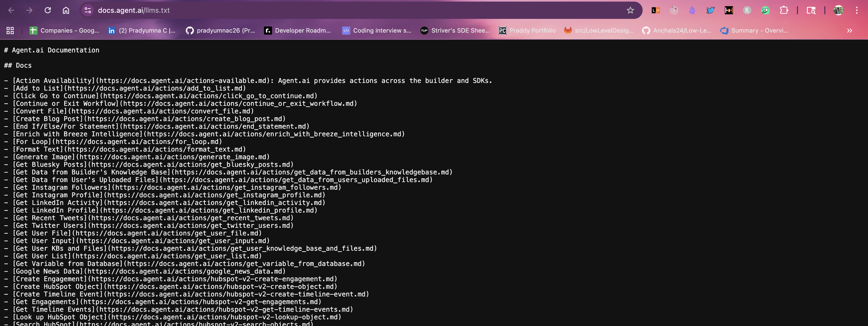Show hidden bookmarks with double chevron
Viewport: 868px width, 326px height.
849,30
